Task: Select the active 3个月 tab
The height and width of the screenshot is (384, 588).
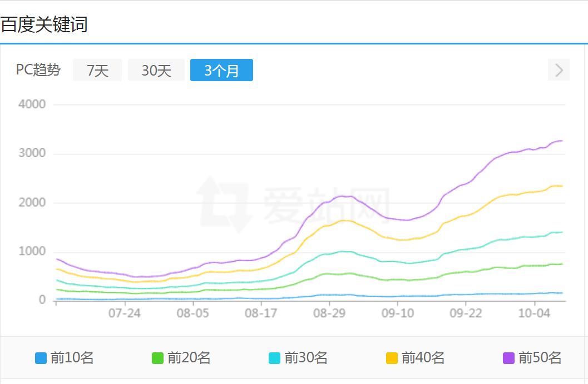Action: pos(221,71)
